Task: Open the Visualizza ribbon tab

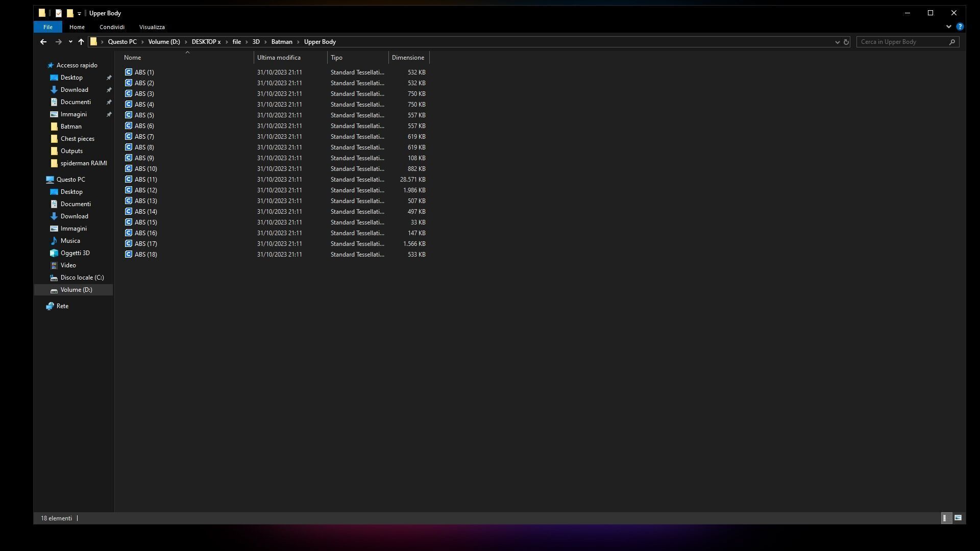Action: (152, 27)
